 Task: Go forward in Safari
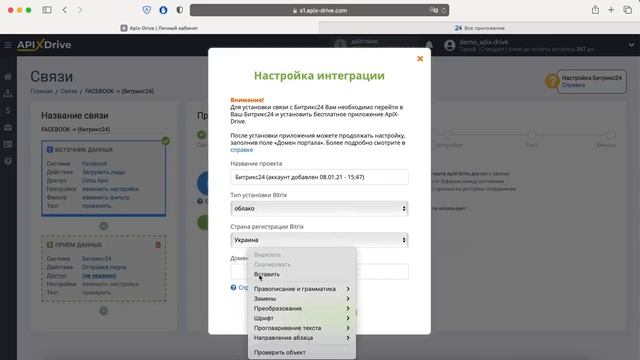(x=80, y=10)
